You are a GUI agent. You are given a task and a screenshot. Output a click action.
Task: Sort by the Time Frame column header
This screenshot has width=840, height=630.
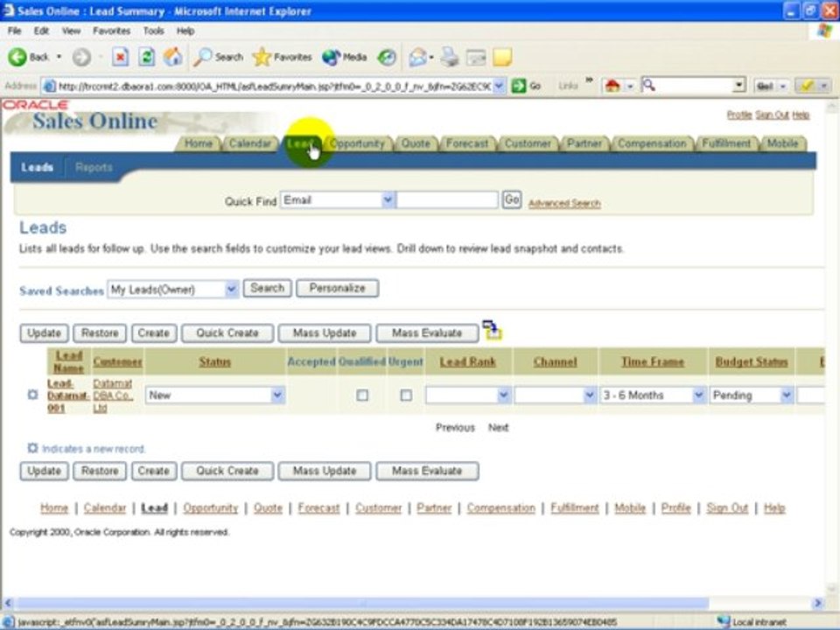[653, 361]
